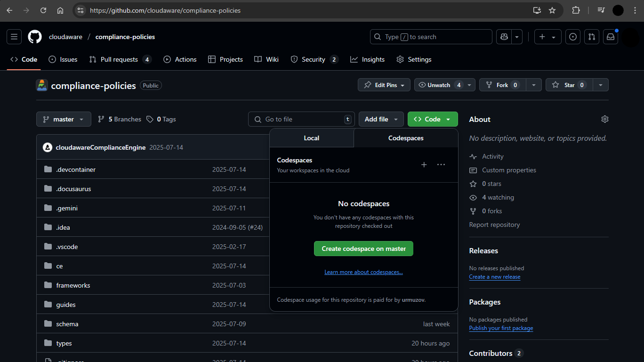Click the browser home button

(60, 10)
